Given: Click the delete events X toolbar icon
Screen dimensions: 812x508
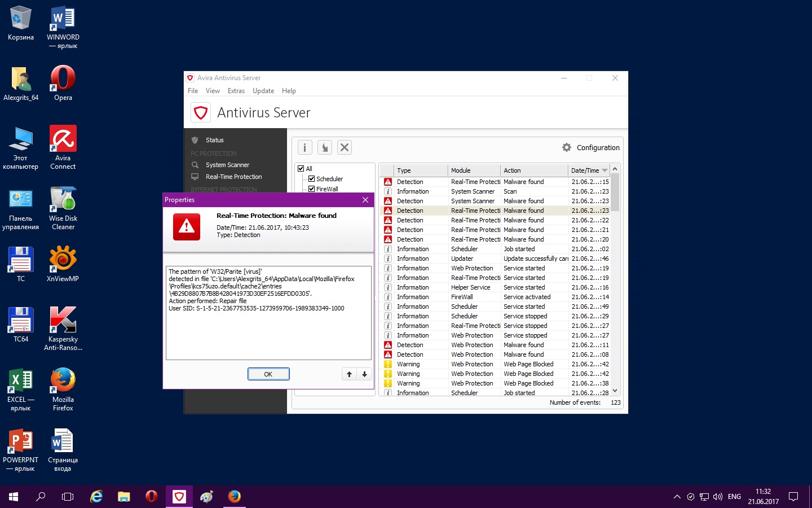Looking at the screenshot, I should click(345, 147).
